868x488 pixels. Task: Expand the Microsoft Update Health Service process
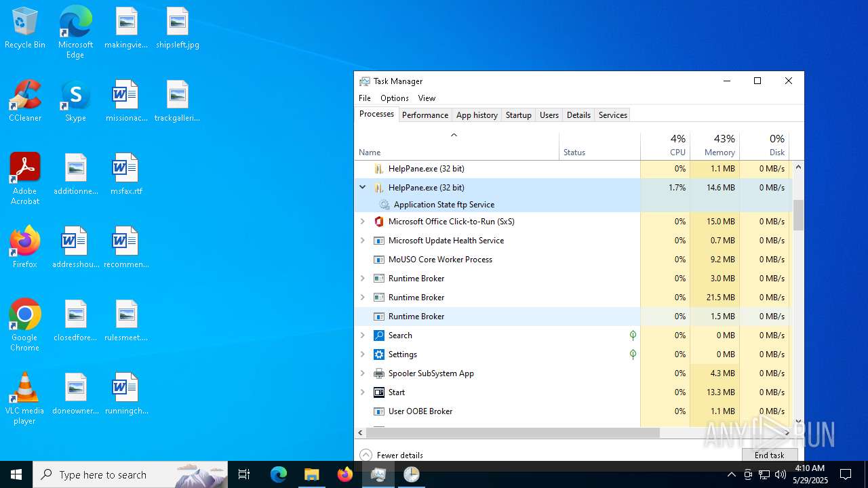pos(362,241)
